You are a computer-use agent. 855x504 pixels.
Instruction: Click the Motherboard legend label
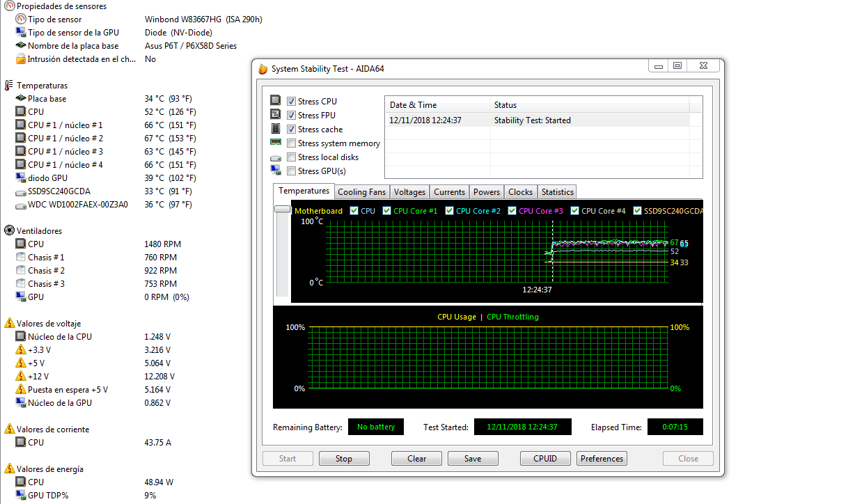pyautogui.click(x=319, y=211)
